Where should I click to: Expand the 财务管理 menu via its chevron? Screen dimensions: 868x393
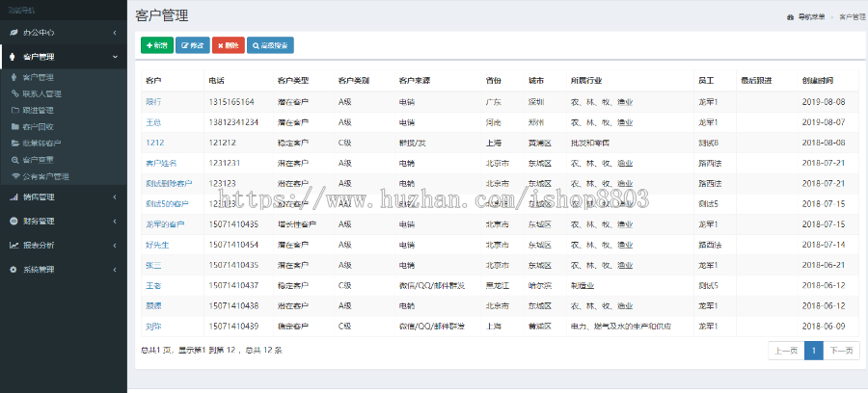pyautogui.click(x=115, y=222)
